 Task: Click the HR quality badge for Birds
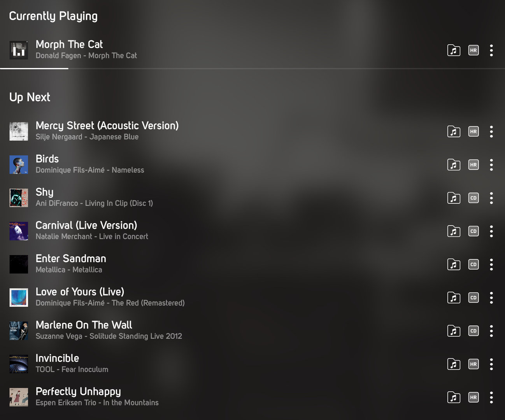click(x=473, y=165)
